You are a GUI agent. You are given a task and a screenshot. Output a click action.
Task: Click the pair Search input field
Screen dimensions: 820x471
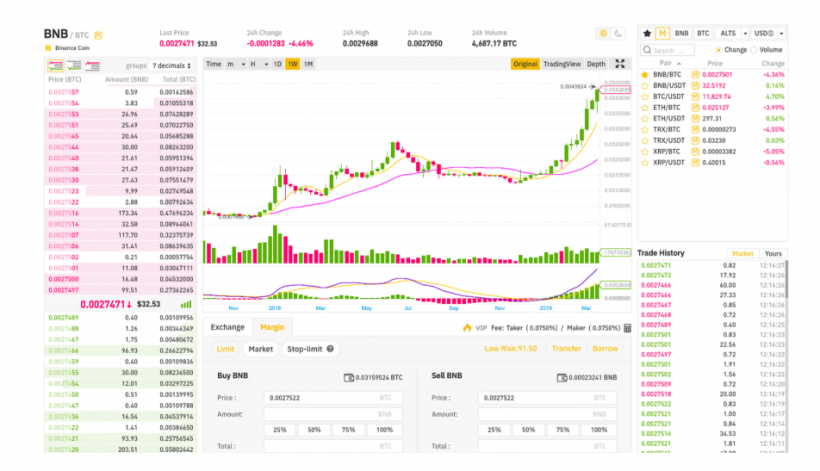pyautogui.click(x=673, y=50)
